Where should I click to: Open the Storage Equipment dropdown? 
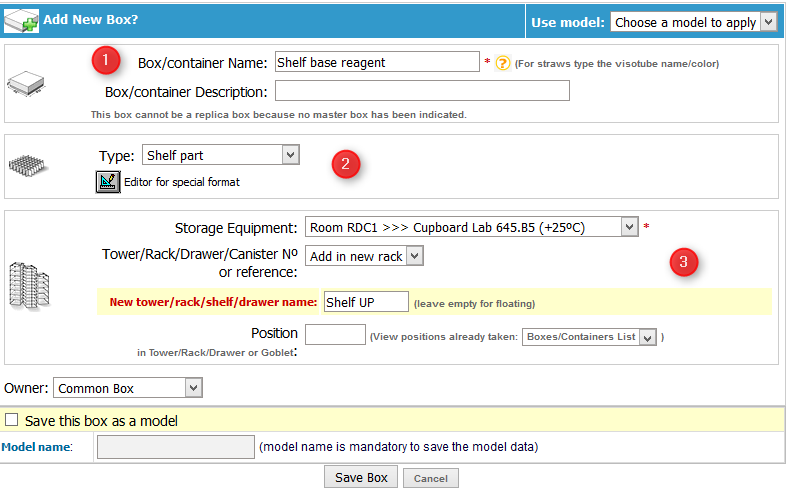[x=471, y=227]
